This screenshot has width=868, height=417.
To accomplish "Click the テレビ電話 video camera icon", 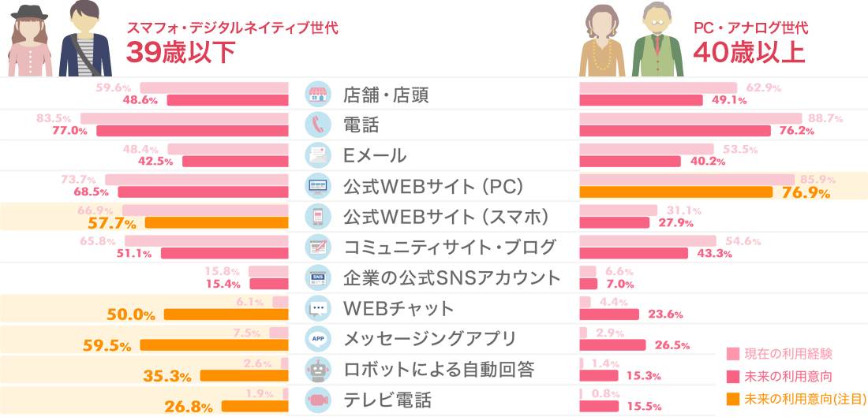I will point(318,400).
